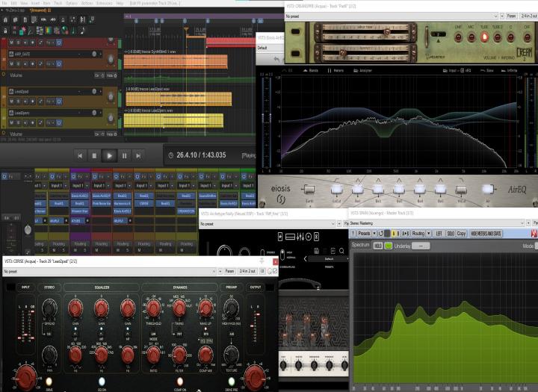The width and height of the screenshot is (538, 392).
Task: Mute the ARP_GATE track
Action: 11,63
